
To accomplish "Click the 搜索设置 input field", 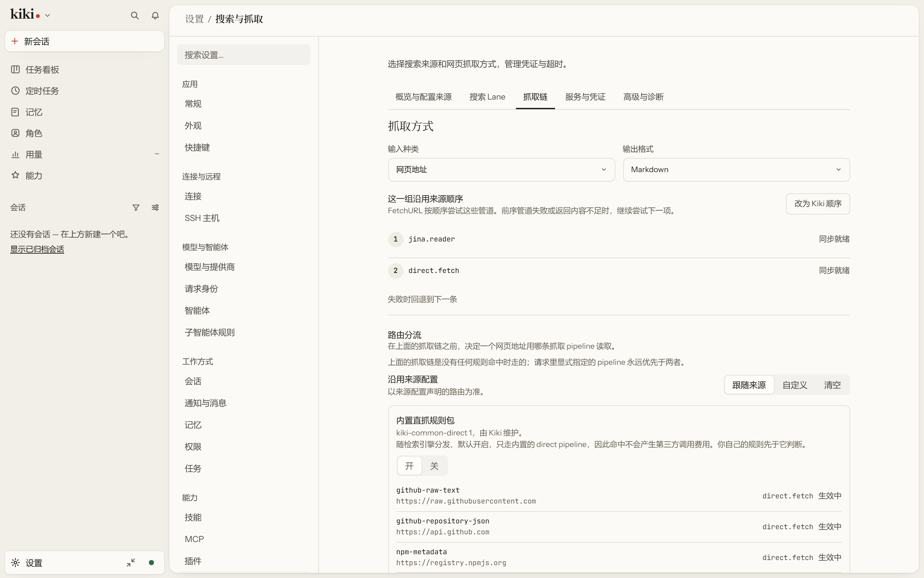I will [x=244, y=55].
